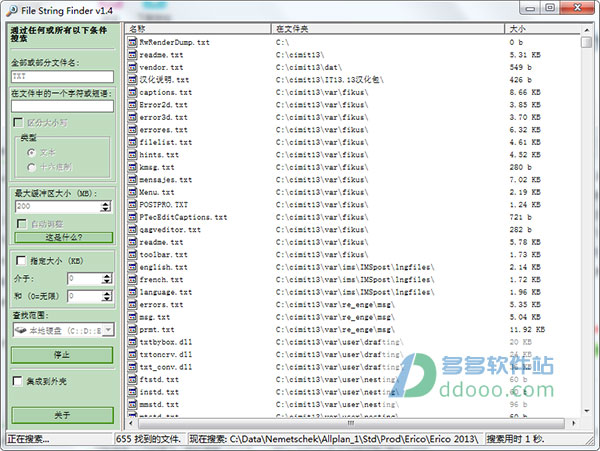Viewport: 600px width, 451px height.
Task: Click the file icon beside txtbybox.dll
Action: pyautogui.click(x=132, y=342)
